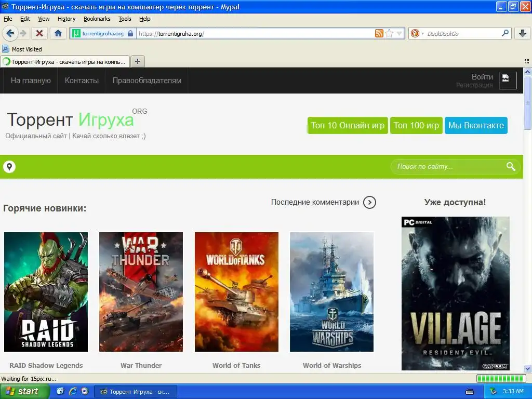Open the Resident Evil Village cover
This screenshot has height=399, width=532.
coord(455,294)
